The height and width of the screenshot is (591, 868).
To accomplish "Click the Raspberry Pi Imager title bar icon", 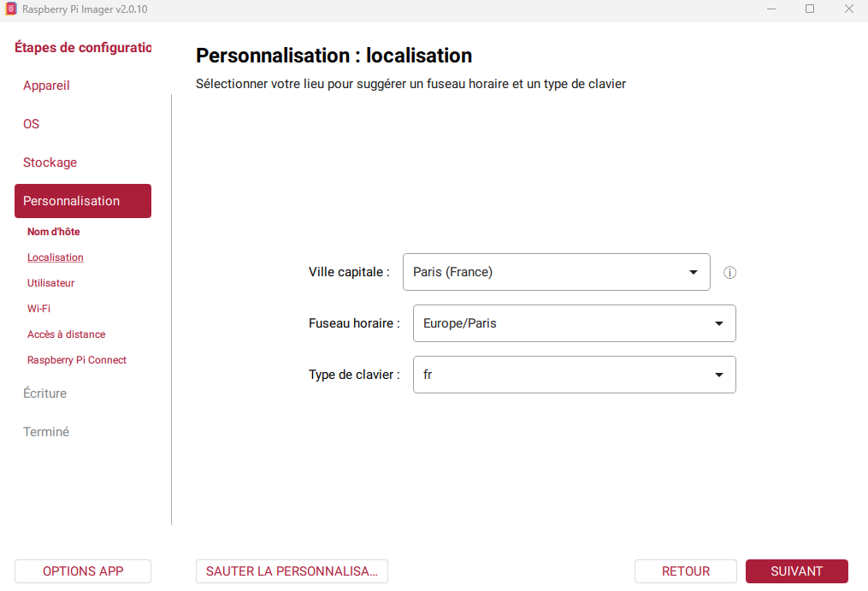I will click(x=10, y=9).
